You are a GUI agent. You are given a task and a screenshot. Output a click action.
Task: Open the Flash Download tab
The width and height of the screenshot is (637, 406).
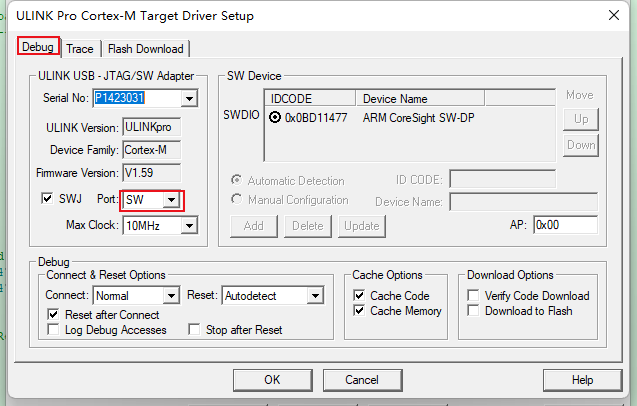tap(145, 48)
